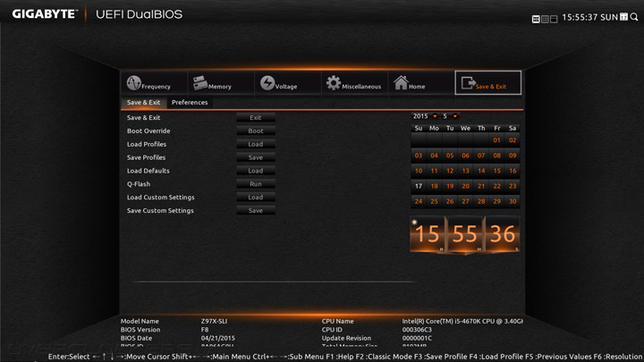Image resolution: width=644 pixels, height=362 pixels.
Task: Select the Save & Exit door icon
Action: (x=468, y=83)
